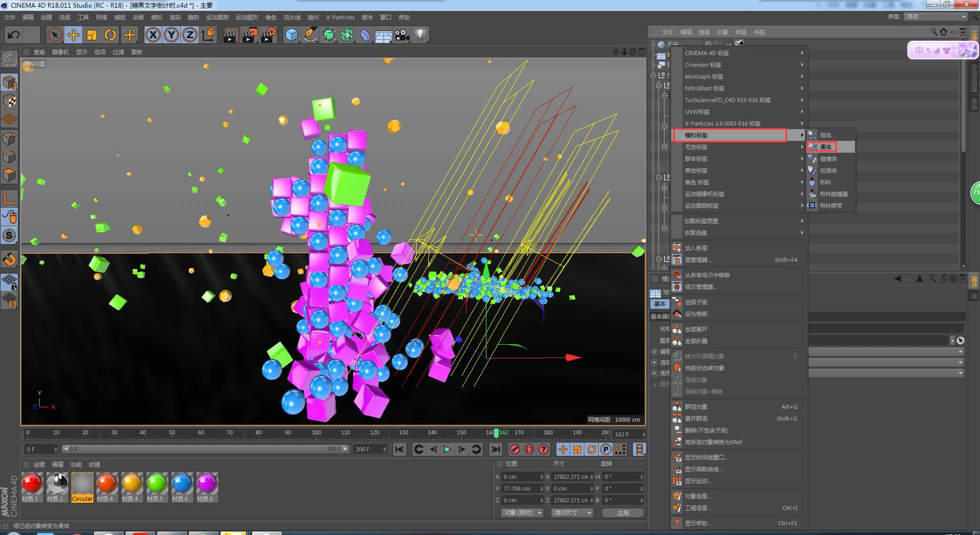This screenshot has height=535, width=980.
Task: Add a Cube primitive object
Action: 291,35
